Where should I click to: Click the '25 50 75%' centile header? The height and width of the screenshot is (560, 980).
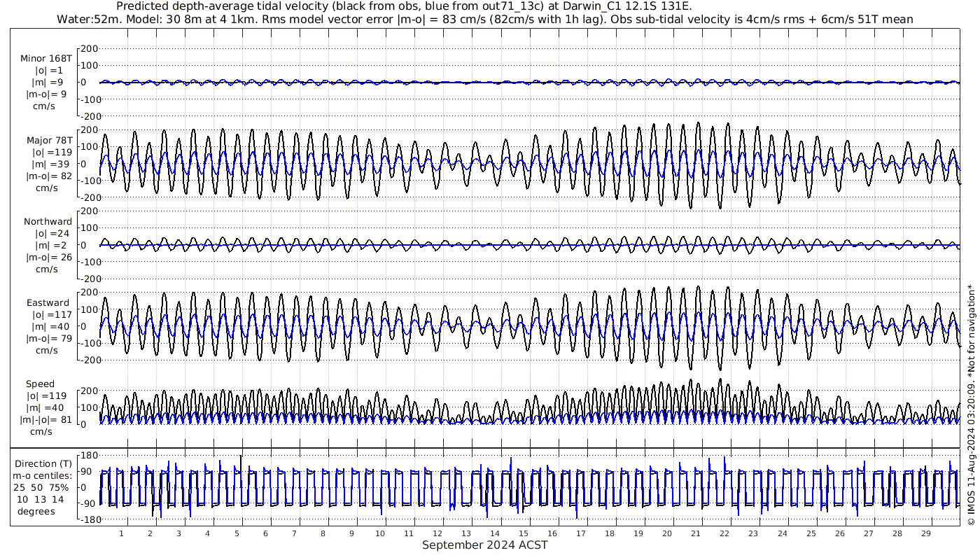41,487
